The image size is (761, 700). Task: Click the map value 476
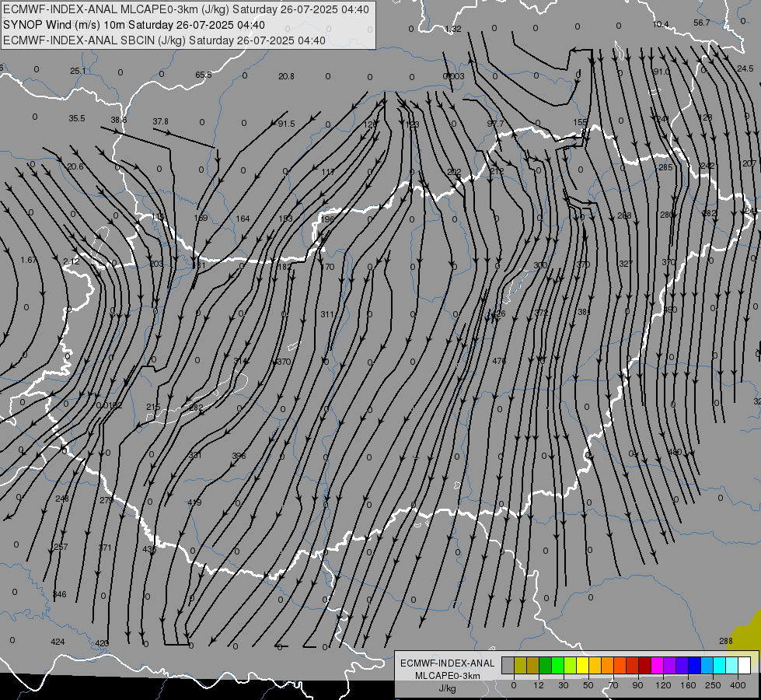(x=499, y=361)
